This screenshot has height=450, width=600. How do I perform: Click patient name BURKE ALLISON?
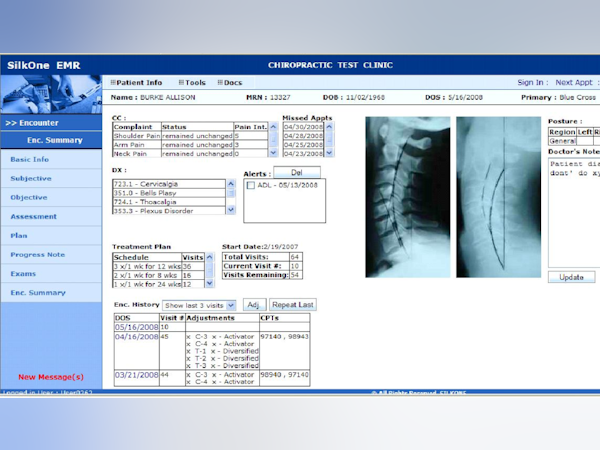click(x=168, y=97)
